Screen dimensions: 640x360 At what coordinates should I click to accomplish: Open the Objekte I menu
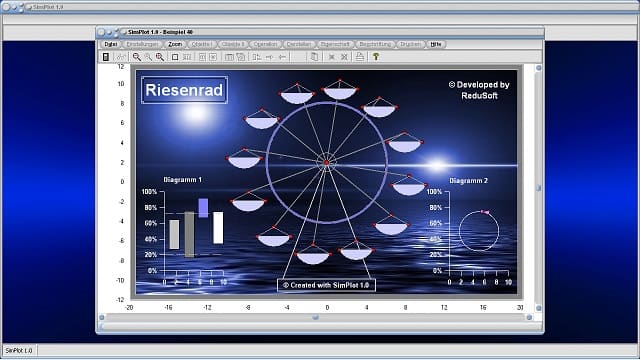pos(202,44)
